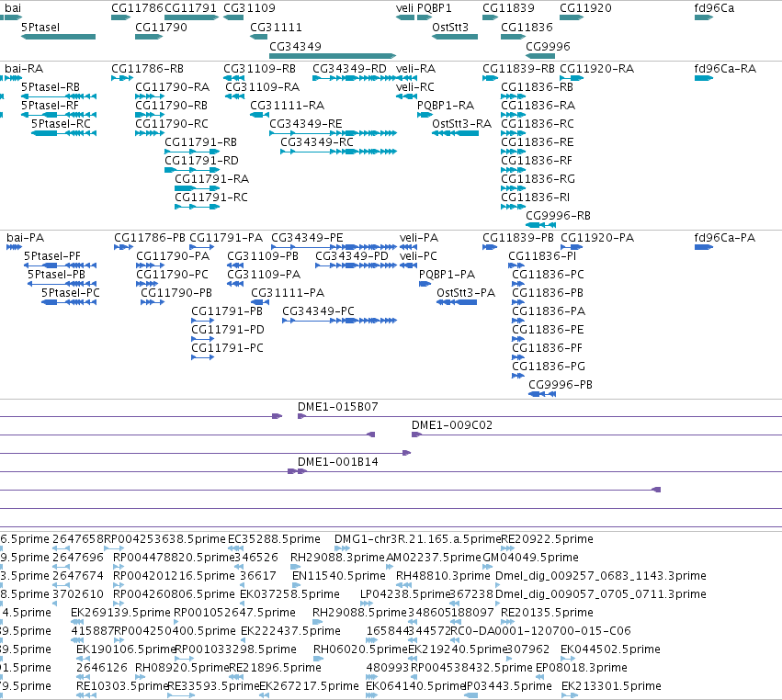The width and height of the screenshot is (782, 700).
Task: Select EST RE10303.5prime
Action: (85, 695)
